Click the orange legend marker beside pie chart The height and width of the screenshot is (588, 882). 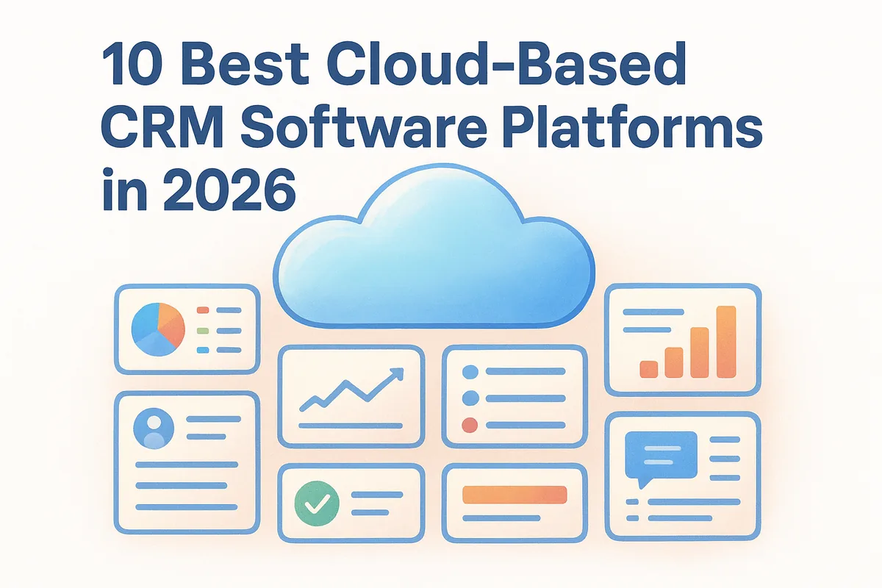pos(204,312)
